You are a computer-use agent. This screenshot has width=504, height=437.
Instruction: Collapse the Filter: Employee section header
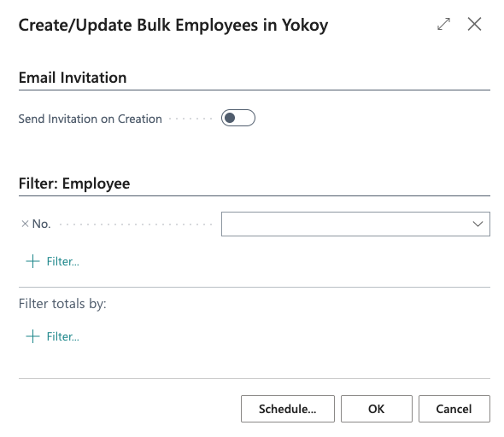pyautogui.click(x=74, y=184)
